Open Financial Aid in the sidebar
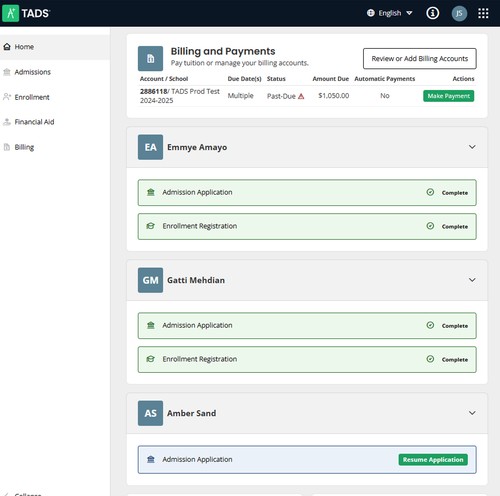This screenshot has height=496, width=500. (x=34, y=122)
